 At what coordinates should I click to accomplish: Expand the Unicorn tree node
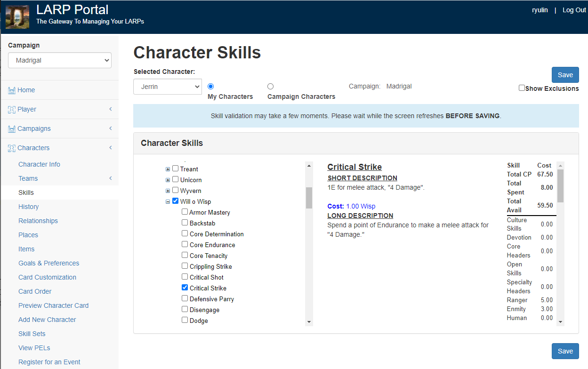point(168,180)
